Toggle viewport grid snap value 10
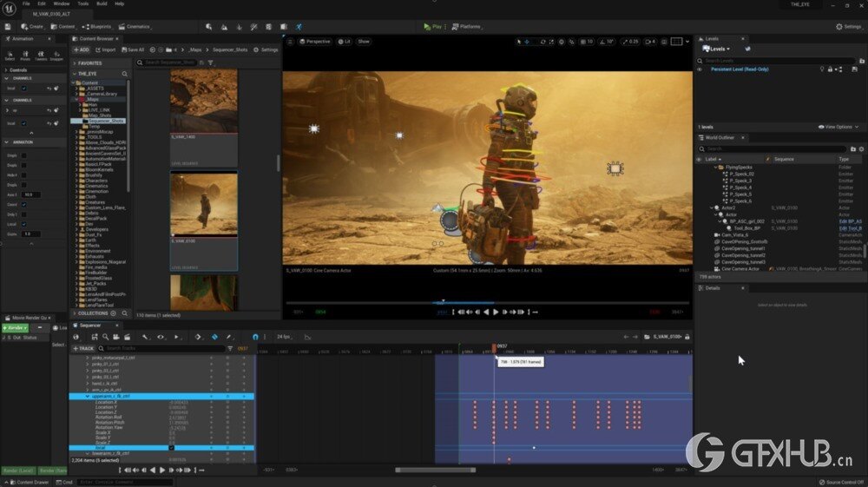This screenshot has height=487, width=868. [587, 42]
